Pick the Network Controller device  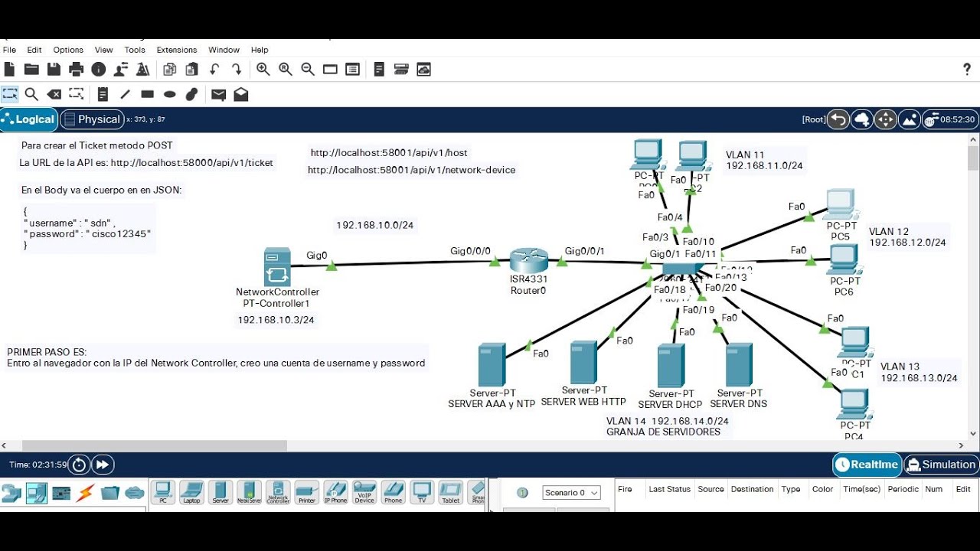[x=278, y=492]
